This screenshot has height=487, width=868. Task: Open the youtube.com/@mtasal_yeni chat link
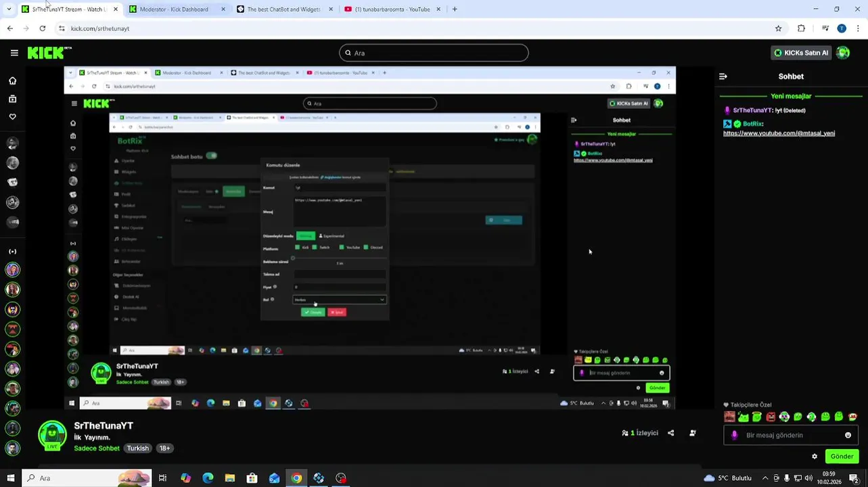779,133
